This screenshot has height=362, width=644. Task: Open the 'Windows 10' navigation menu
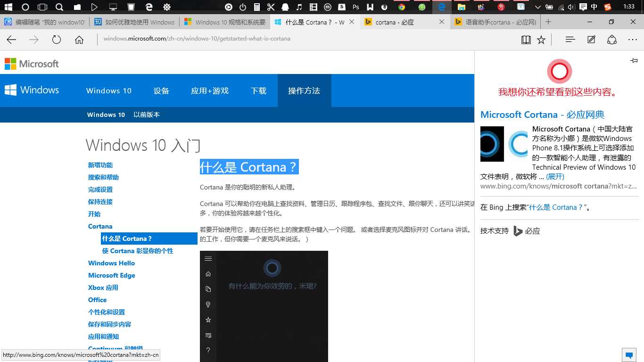pos(109,90)
